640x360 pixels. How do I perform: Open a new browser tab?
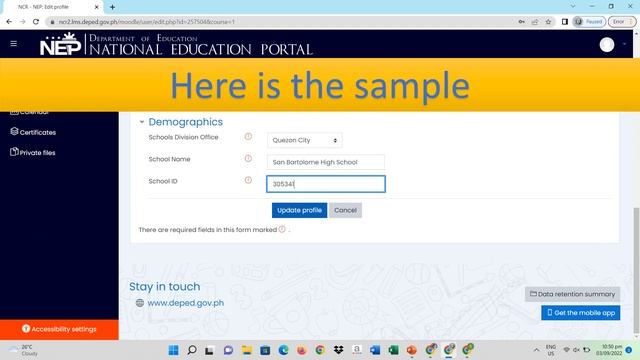[112, 7]
